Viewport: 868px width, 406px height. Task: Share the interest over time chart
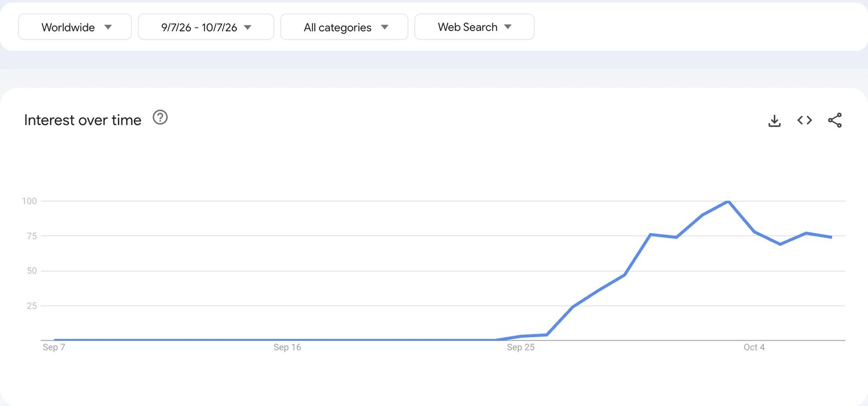(x=835, y=120)
